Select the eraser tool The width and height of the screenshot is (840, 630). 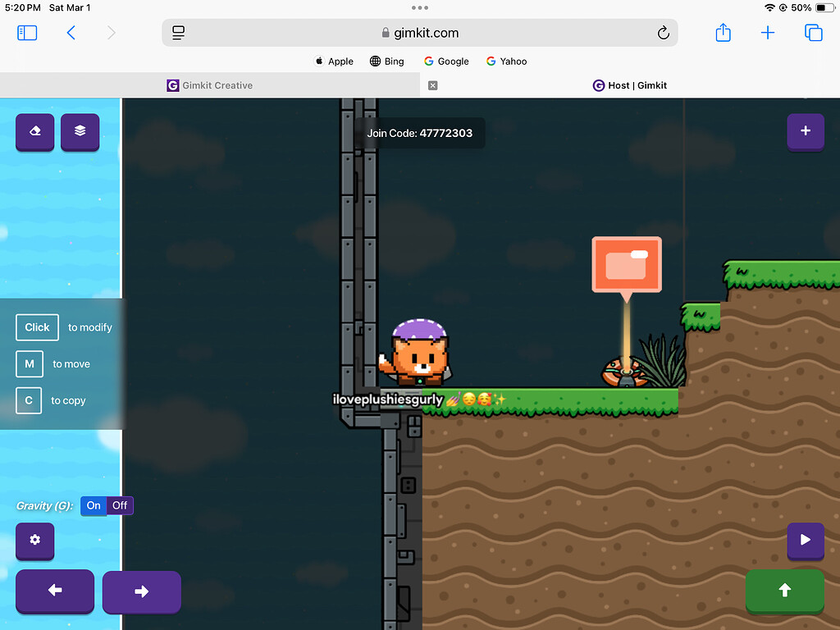click(34, 132)
